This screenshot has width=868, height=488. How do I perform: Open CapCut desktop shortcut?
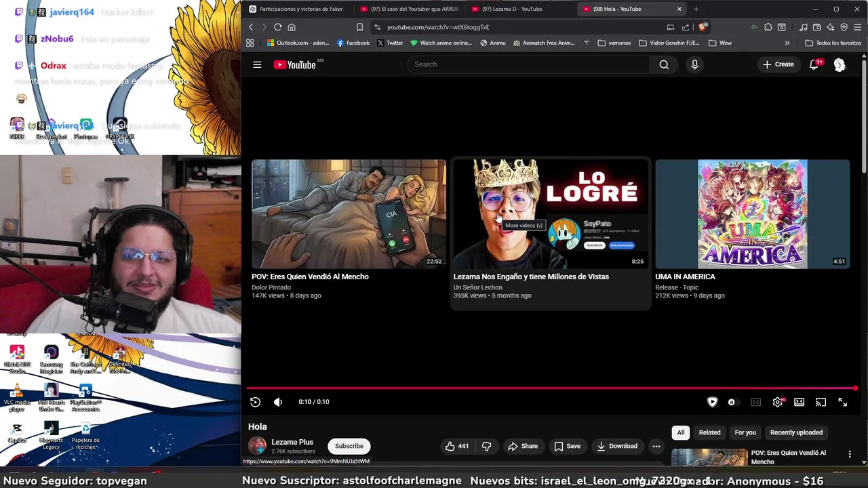click(17, 432)
